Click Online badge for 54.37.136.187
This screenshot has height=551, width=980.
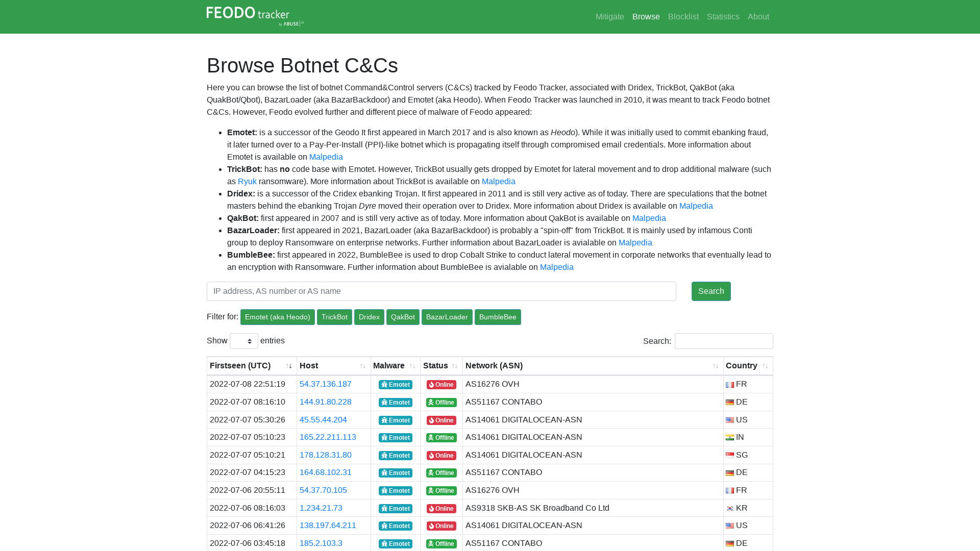point(442,385)
